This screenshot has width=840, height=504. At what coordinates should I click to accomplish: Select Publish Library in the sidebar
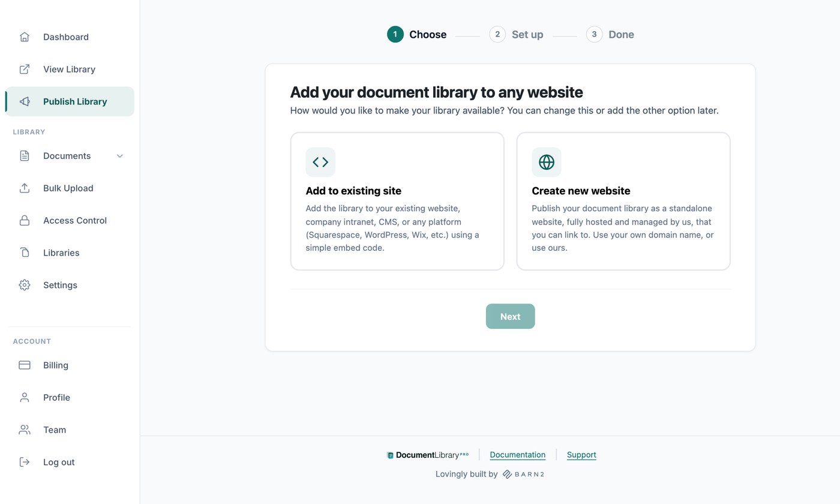(x=70, y=102)
